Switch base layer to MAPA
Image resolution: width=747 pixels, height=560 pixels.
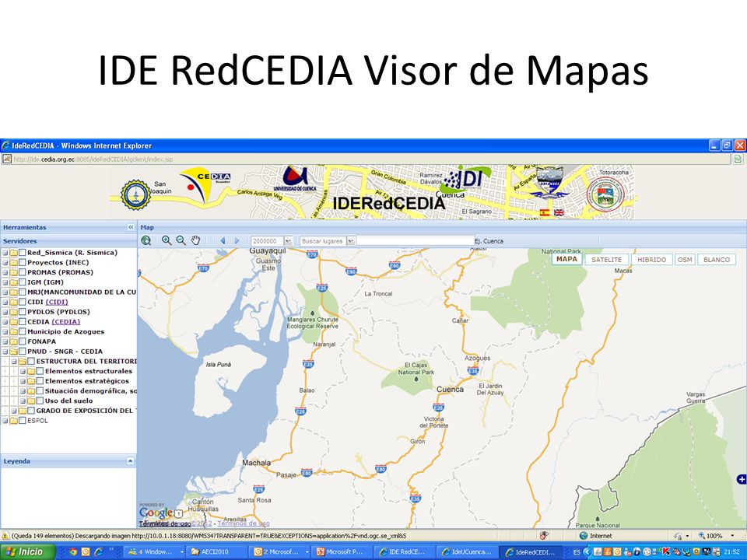[567, 259]
